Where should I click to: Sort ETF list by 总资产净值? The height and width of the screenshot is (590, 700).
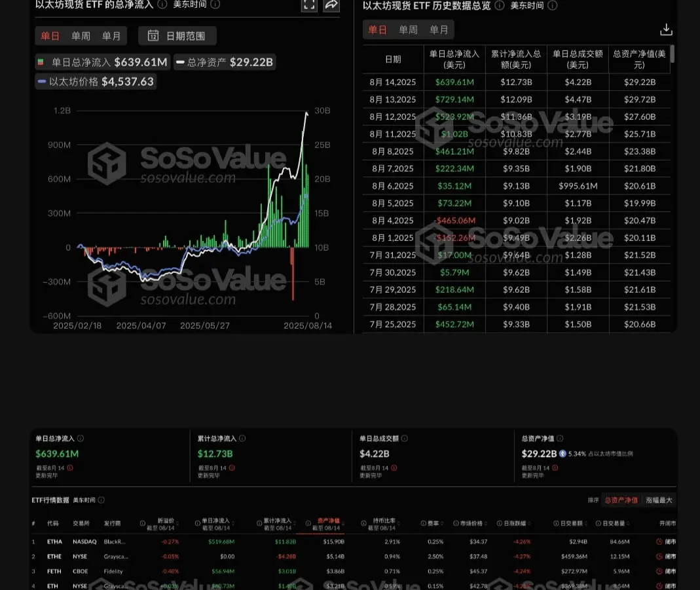(x=621, y=500)
